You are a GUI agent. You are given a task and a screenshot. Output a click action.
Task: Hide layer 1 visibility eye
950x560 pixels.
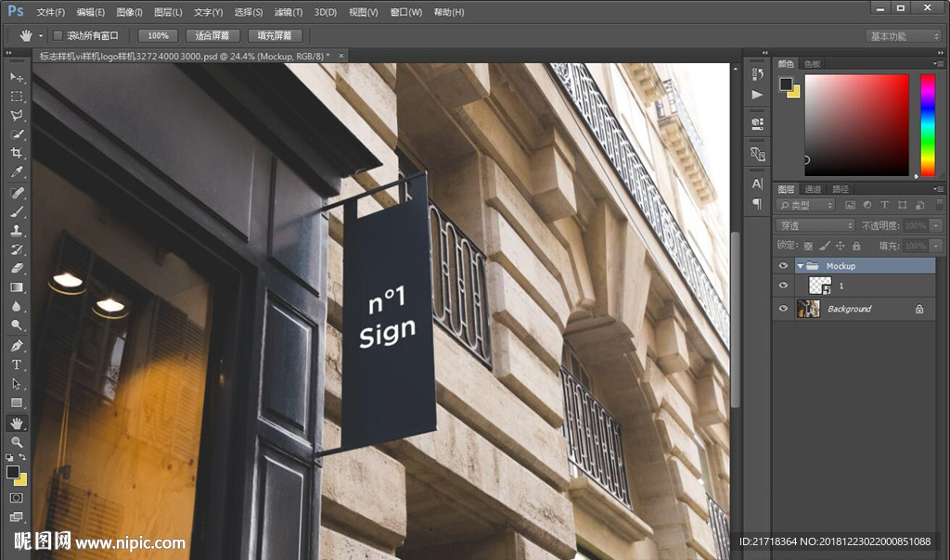pyautogui.click(x=783, y=286)
